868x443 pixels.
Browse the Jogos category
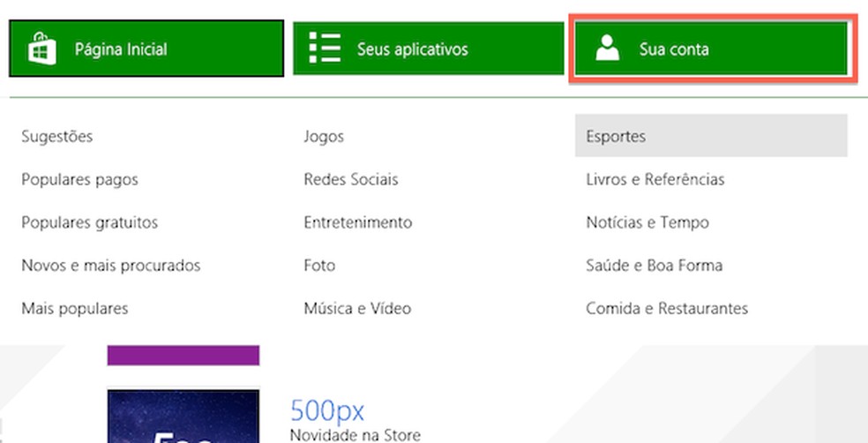324,137
